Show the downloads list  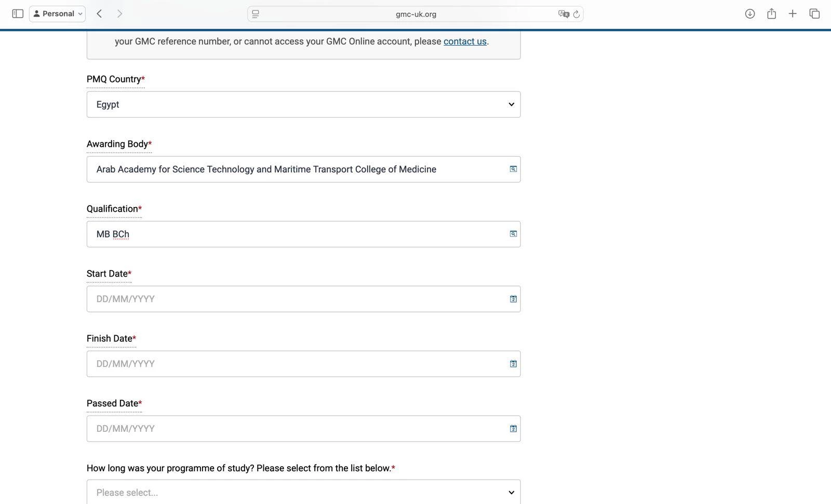pos(749,14)
